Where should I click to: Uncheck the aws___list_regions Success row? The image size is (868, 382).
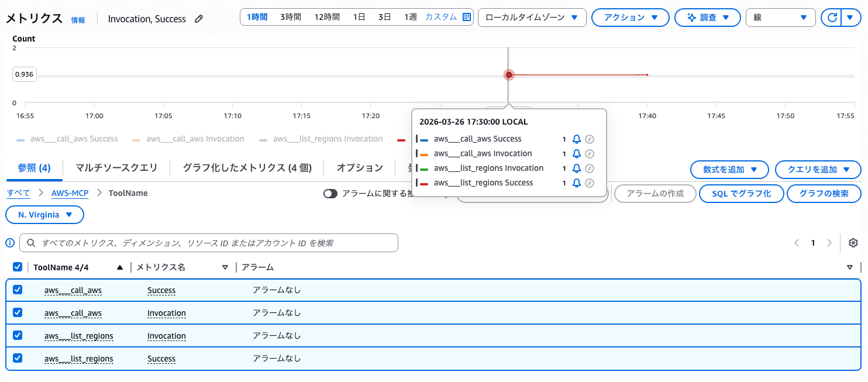tap(18, 359)
